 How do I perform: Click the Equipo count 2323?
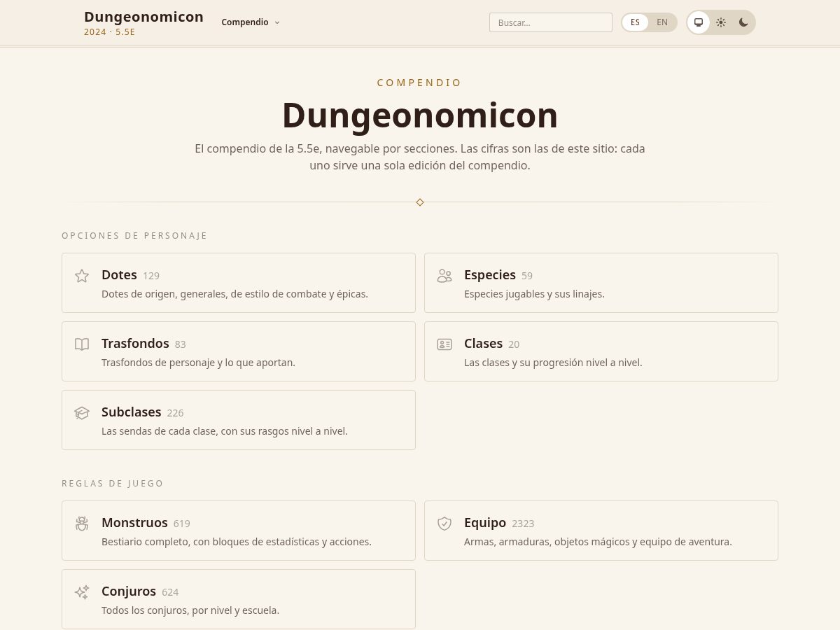523,524
